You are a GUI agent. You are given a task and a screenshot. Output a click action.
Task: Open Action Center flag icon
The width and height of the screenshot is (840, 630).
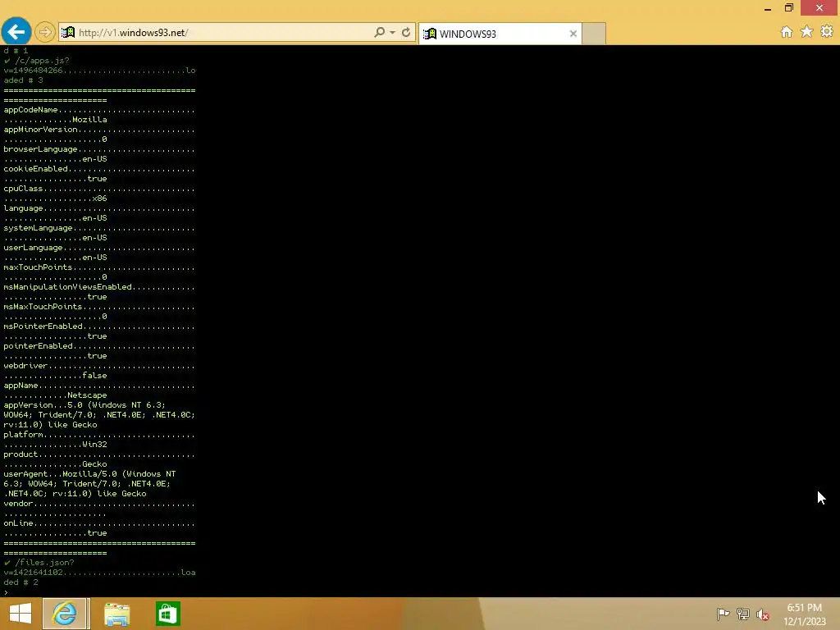coord(723,614)
